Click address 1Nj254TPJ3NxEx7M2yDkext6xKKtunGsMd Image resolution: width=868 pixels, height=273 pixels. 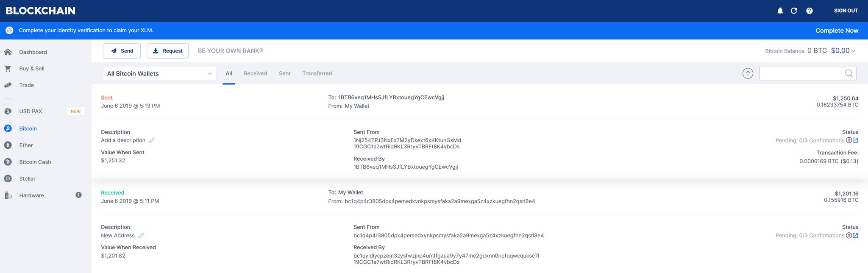[407, 140]
